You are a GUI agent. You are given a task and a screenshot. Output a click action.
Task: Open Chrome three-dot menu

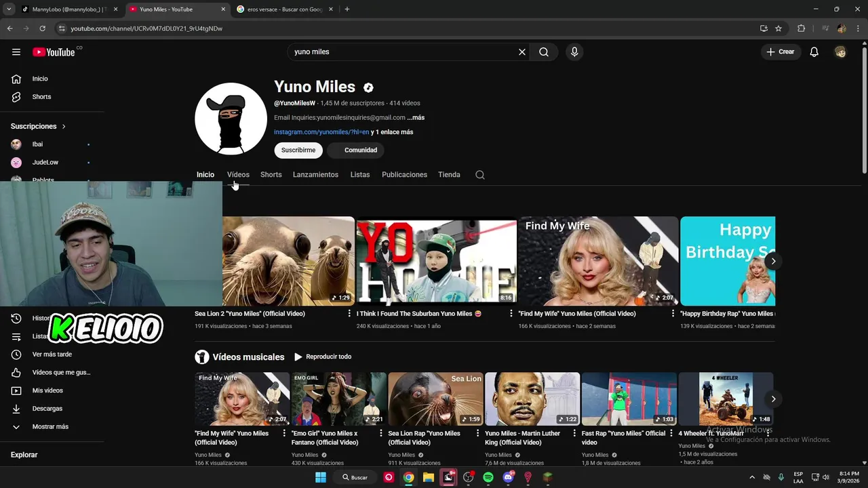857,28
